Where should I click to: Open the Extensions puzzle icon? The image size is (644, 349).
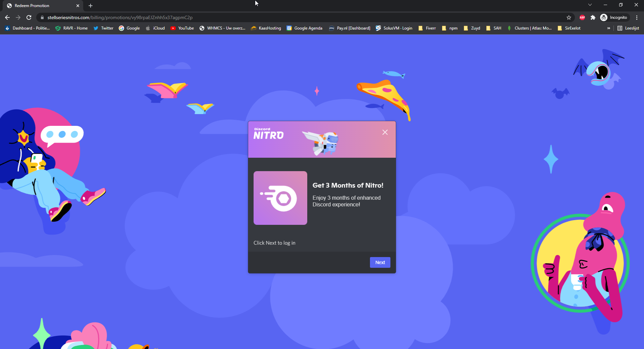[x=593, y=17]
